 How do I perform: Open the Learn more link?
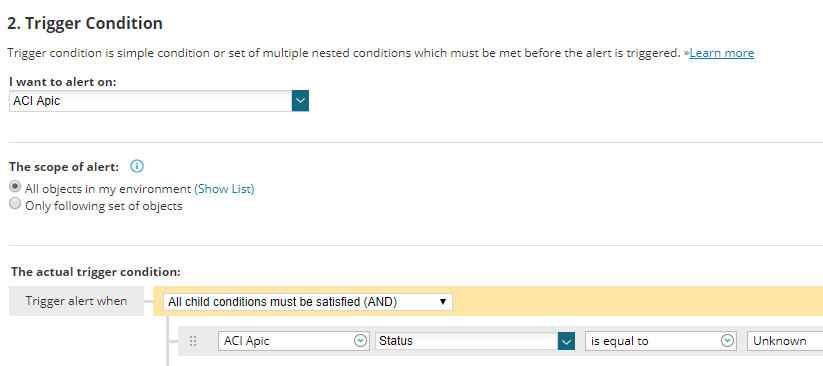coord(722,53)
